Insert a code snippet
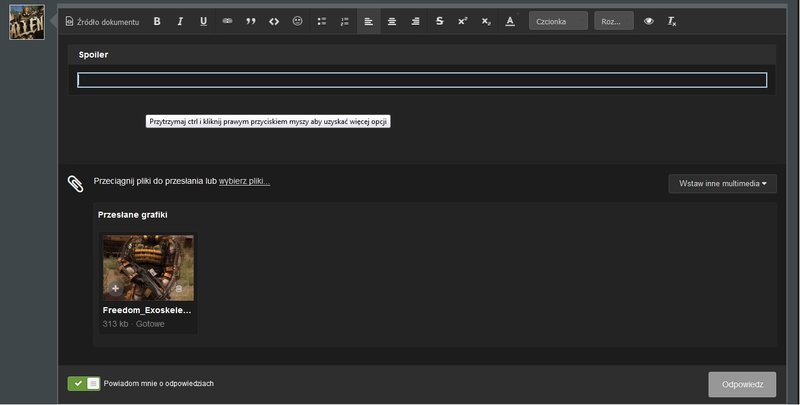Viewport: 800px width, 405px height. coord(274,21)
